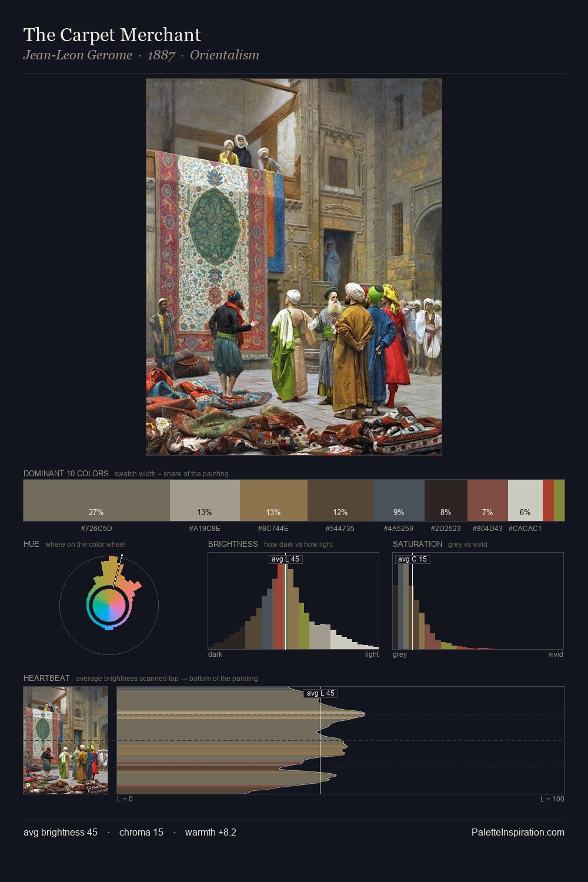This screenshot has height=882, width=588.
Task: Pick the #4A5259 slate swatch
Action: 399,500
